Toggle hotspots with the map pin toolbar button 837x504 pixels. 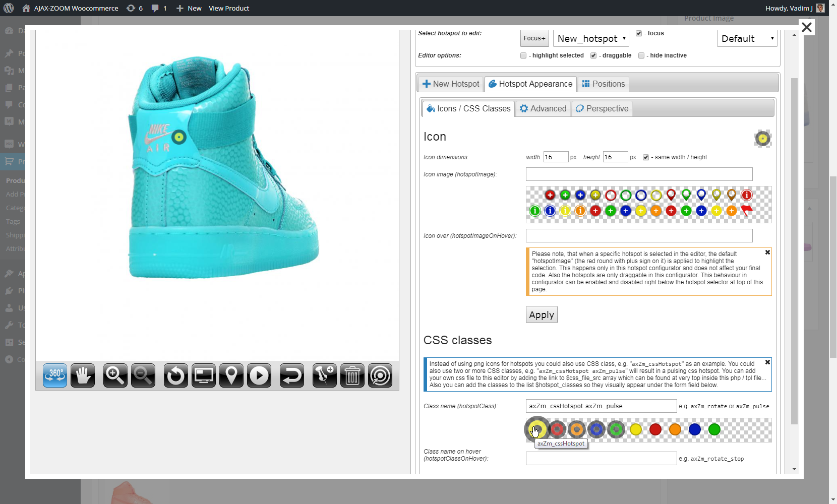pos(231,375)
